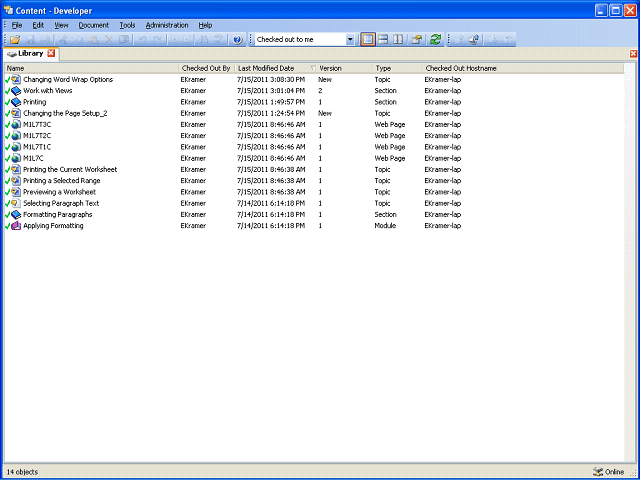Switch to single-pane layout view icon
Image resolution: width=640 pixels, height=480 pixels.
pos(368,40)
